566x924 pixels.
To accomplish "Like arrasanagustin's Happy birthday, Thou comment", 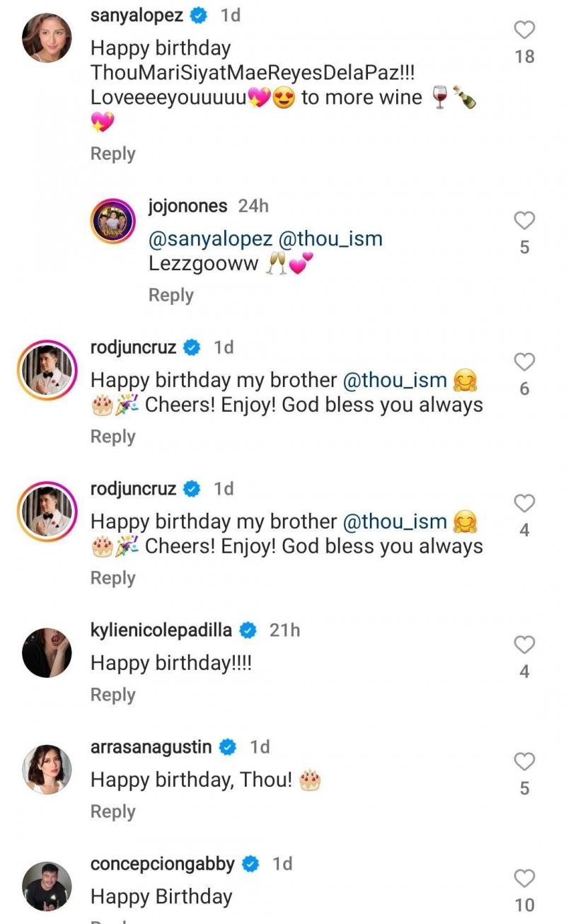I will coord(524,762).
